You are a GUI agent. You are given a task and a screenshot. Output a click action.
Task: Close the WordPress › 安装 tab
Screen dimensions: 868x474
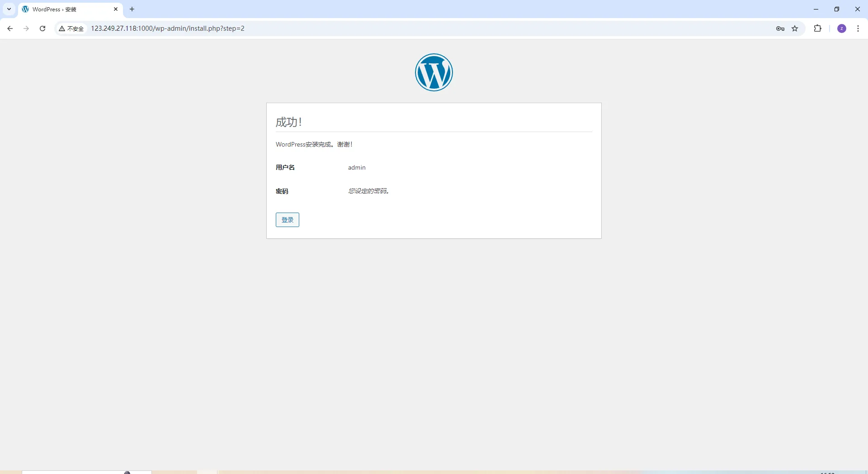coord(116,9)
